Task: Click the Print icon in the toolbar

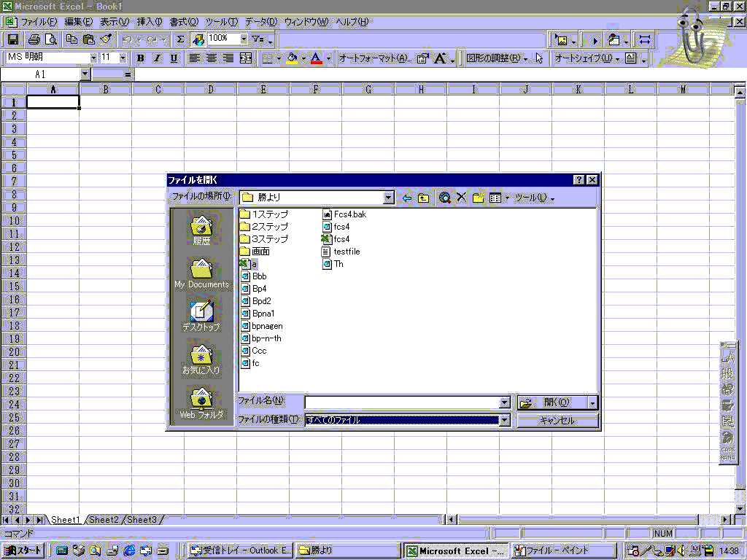Action: [x=34, y=39]
